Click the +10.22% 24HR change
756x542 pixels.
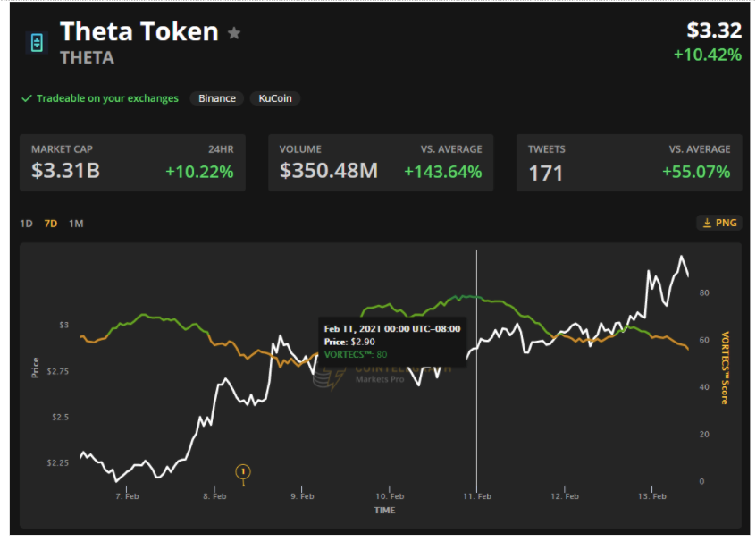[199, 172]
